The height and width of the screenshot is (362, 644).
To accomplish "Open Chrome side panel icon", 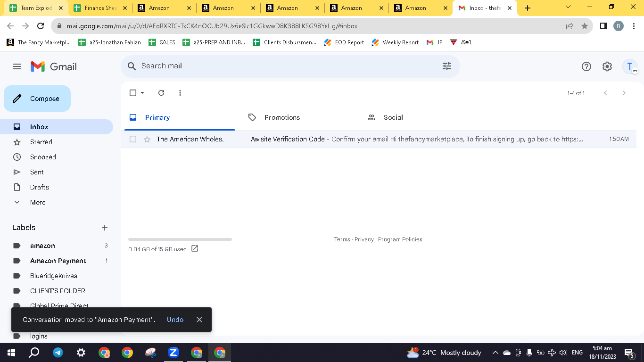I will (603, 26).
